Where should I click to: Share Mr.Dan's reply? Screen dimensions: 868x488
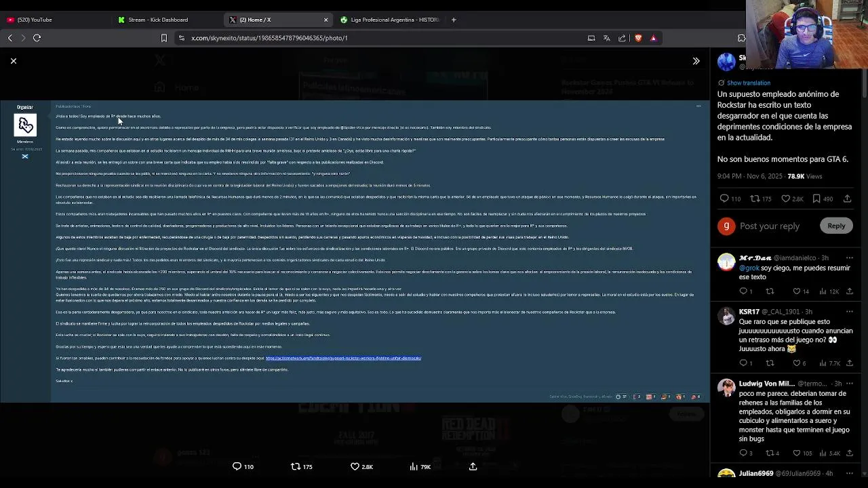coord(849,291)
